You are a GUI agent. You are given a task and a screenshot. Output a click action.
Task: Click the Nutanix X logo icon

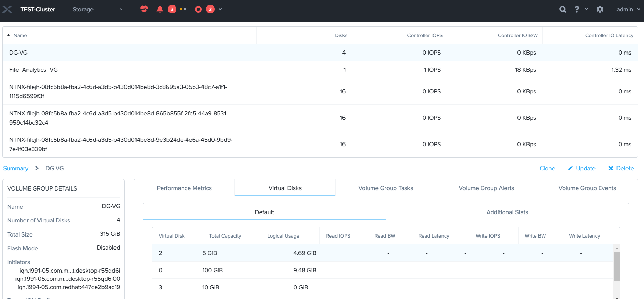point(7,9)
